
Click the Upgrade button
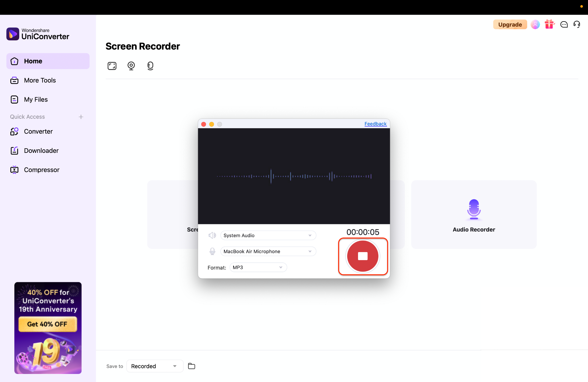tap(510, 24)
